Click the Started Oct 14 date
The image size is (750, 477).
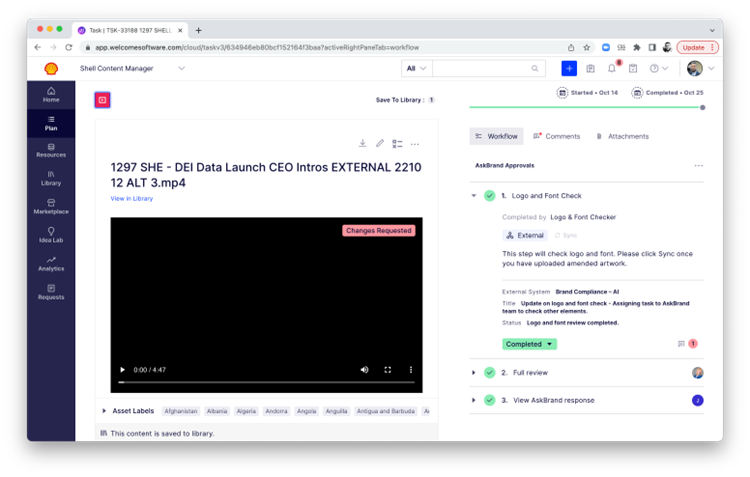587,93
